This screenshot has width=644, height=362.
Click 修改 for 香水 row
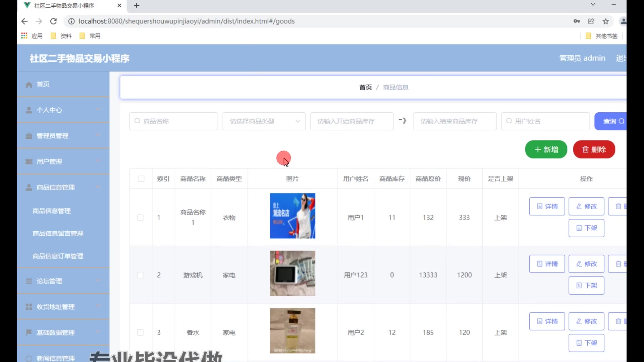586,321
